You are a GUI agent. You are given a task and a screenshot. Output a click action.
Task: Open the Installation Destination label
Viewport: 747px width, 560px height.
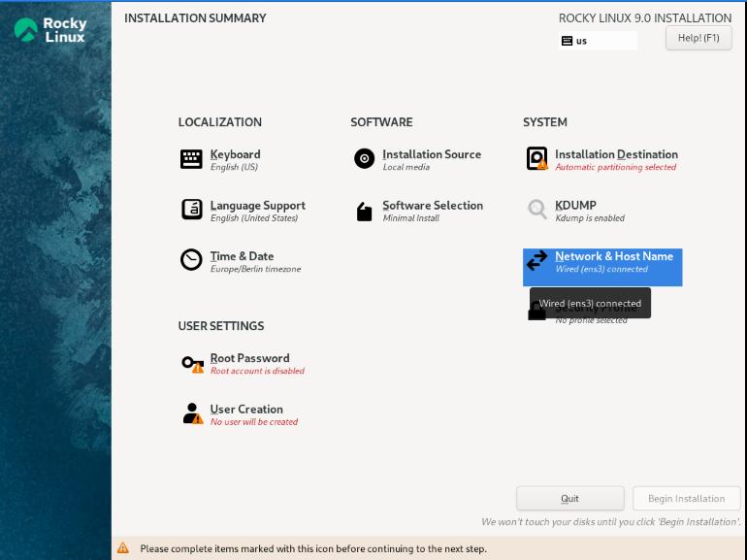[616, 154]
